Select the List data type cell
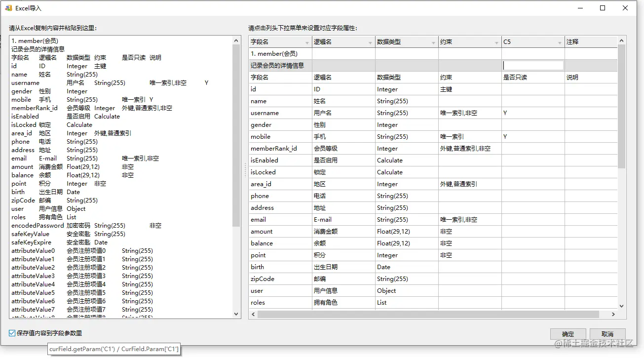The image size is (644, 359). (x=407, y=302)
